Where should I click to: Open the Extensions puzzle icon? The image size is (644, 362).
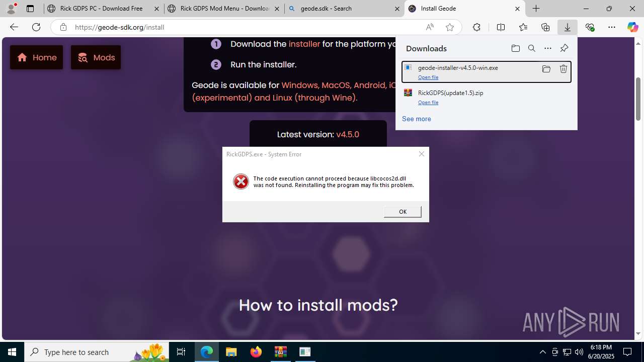click(476, 27)
